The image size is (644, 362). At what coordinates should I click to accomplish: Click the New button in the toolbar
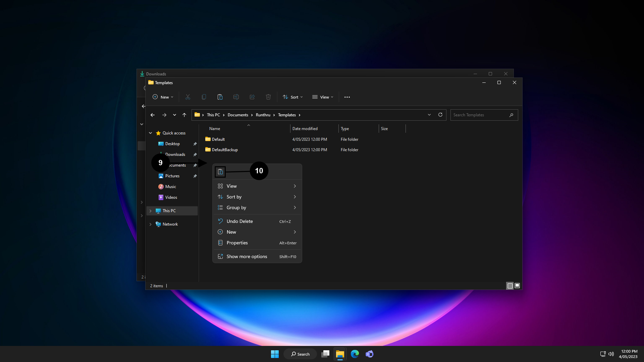coord(163,97)
